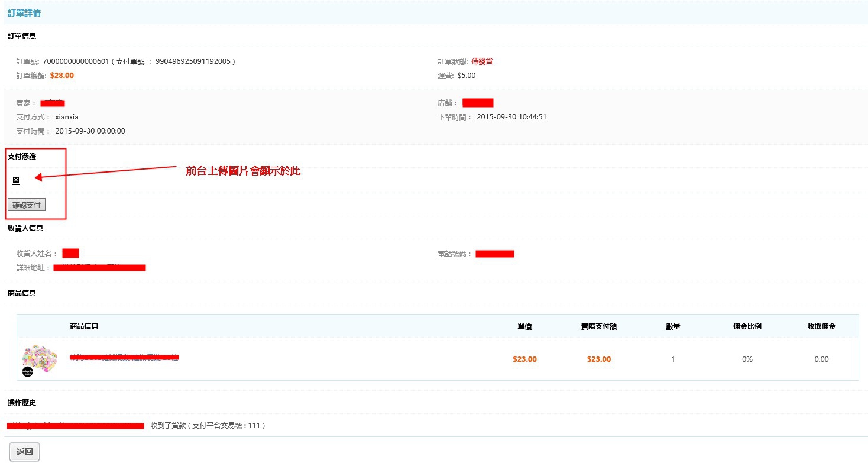Click the 實際支付額 column header

coord(599,326)
